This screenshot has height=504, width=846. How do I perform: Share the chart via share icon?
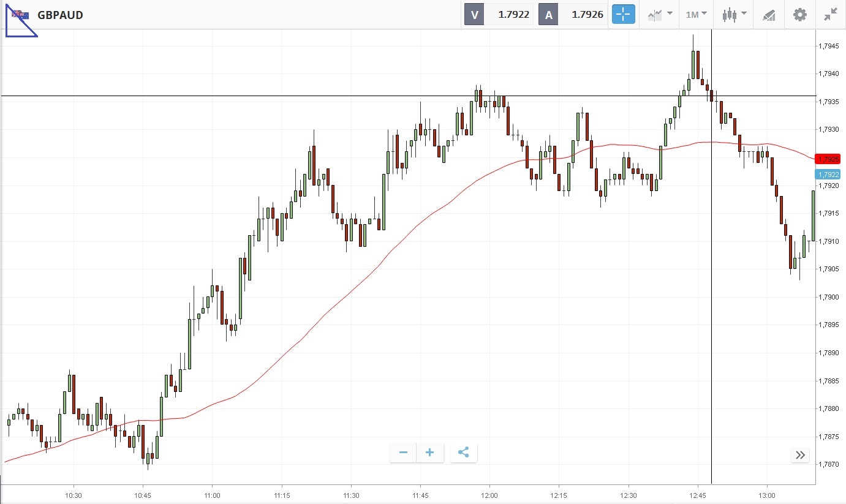pos(463,453)
